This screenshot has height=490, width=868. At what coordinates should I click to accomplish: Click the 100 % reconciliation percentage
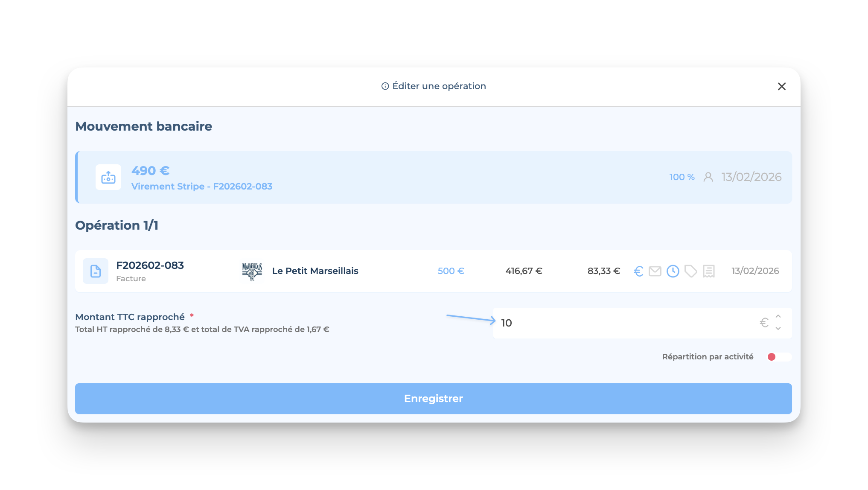coord(682,177)
